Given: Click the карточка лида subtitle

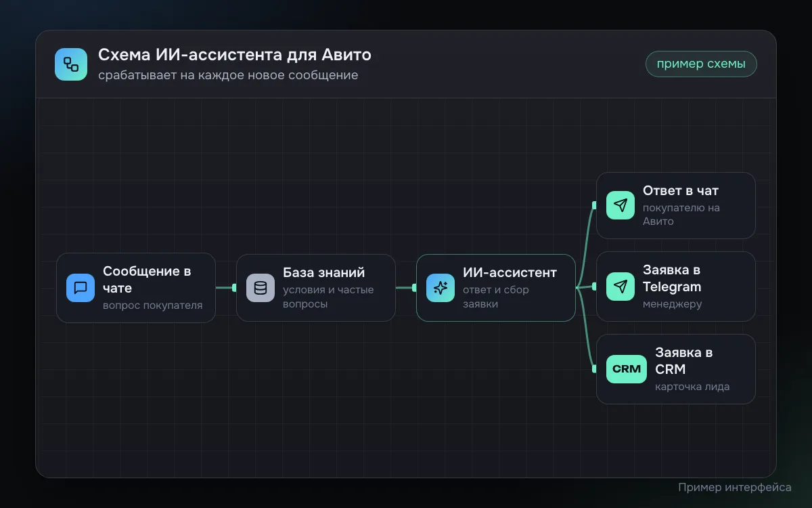Looking at the screenshot, I should [692, 387].
